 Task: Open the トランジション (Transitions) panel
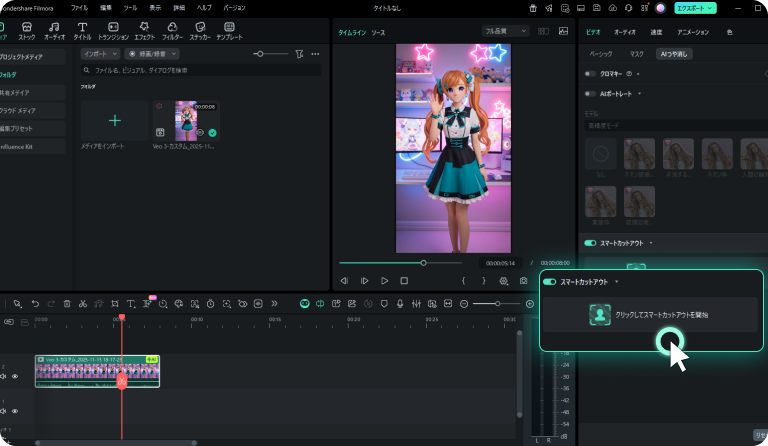click(x=113, y=30)
